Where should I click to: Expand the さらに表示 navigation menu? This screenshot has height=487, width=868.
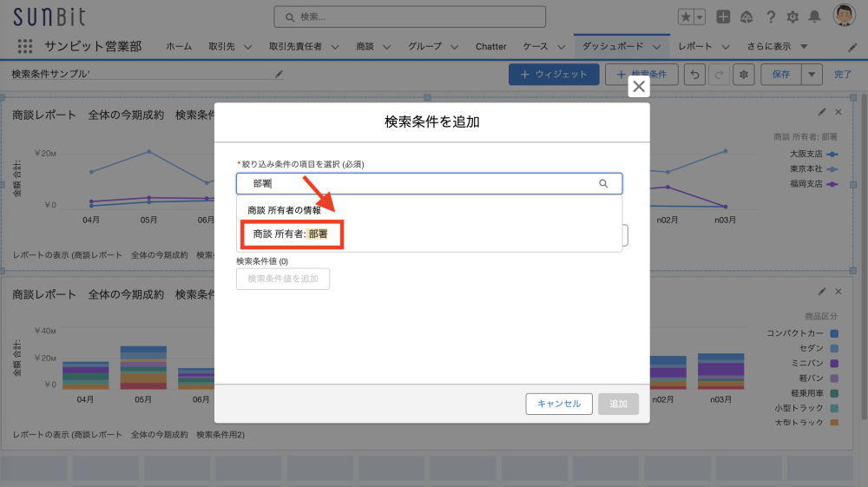[777, 46]
